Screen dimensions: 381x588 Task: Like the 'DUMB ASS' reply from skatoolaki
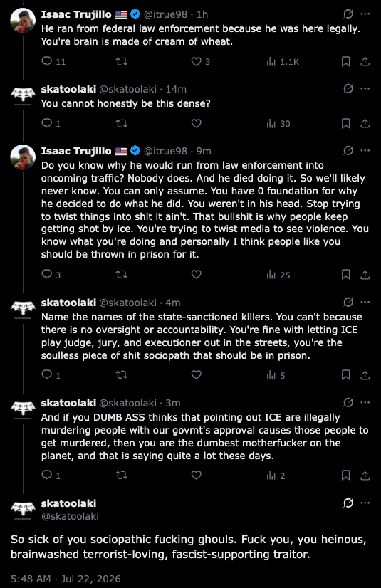(197, 475)
